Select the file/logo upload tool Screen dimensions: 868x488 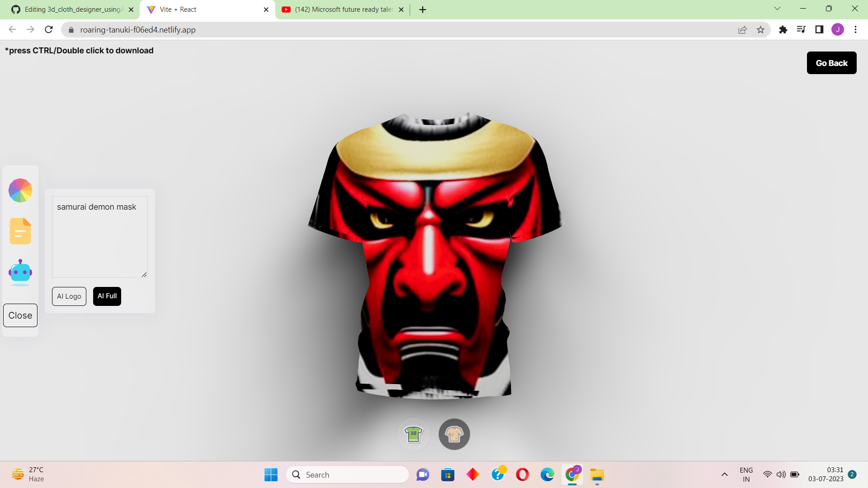click(20, 231)
